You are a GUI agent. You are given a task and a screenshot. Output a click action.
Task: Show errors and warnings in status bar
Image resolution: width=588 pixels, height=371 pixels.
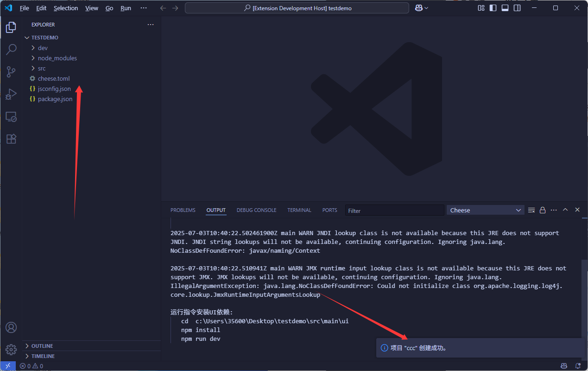pos(32,366)
